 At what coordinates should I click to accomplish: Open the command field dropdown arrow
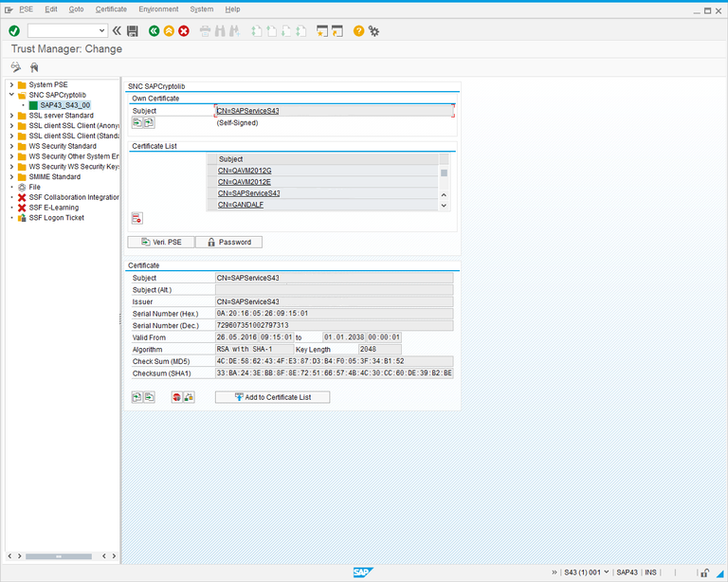pyautogui.click(x=102, y=31)
